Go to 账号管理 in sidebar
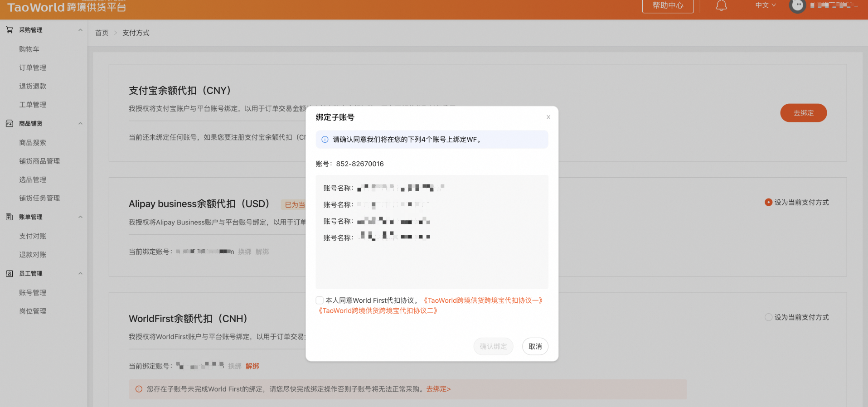Screen dimensions: 868x407 point(33,293)
